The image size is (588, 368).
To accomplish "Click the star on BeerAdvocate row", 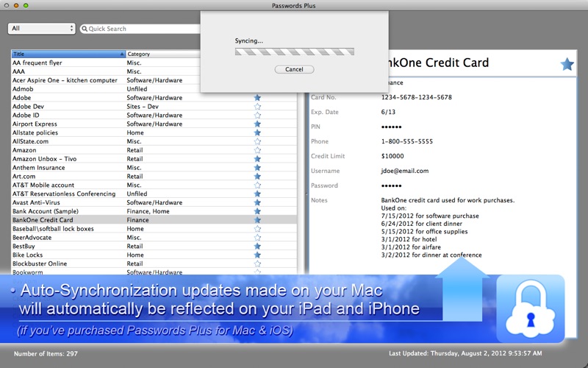I will click(257, 237).
